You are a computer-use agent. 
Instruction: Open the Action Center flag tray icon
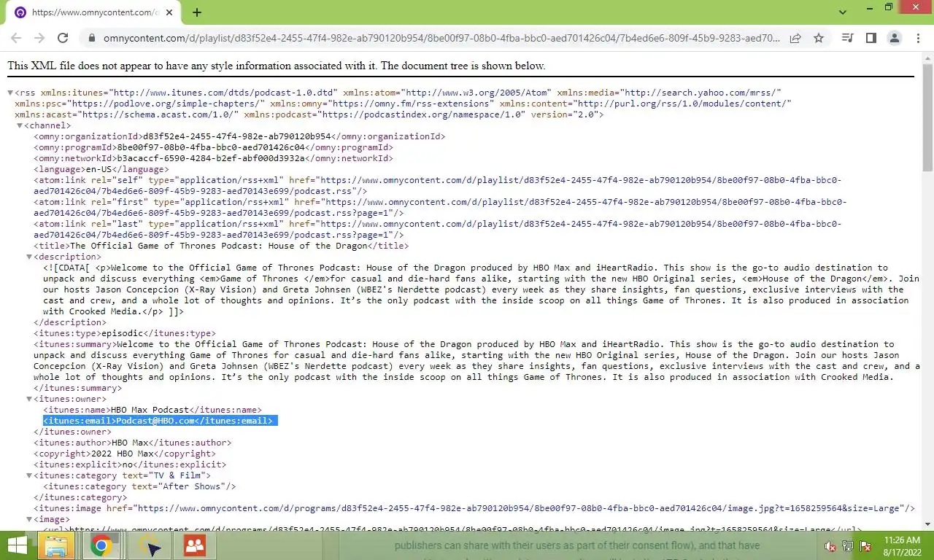(865, 546)
